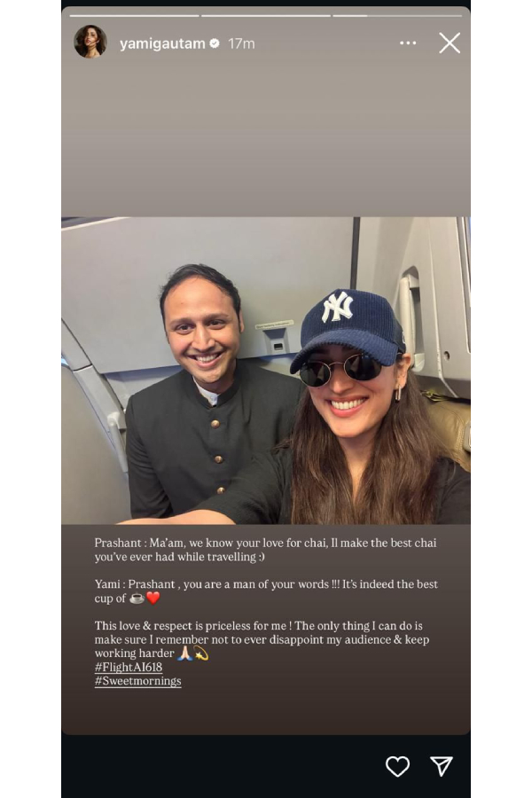Tap the smiling man's face in photo

pyautogui.click(x=201, y=328)
